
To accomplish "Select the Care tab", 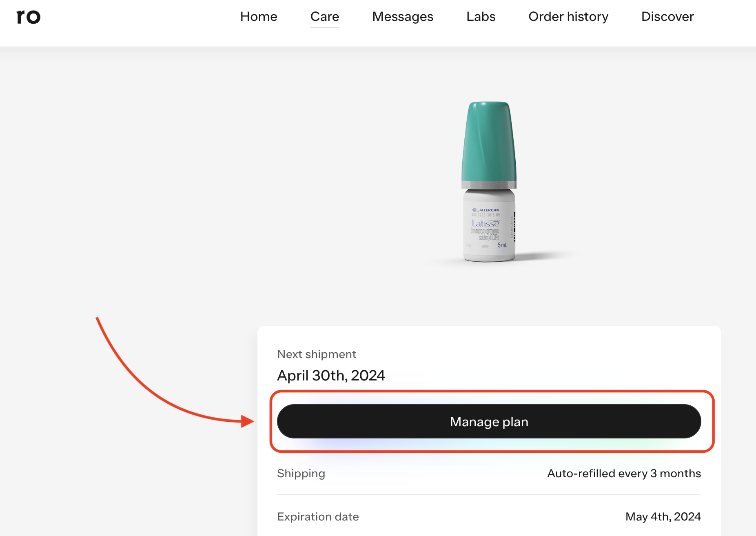I will [325, 17].
